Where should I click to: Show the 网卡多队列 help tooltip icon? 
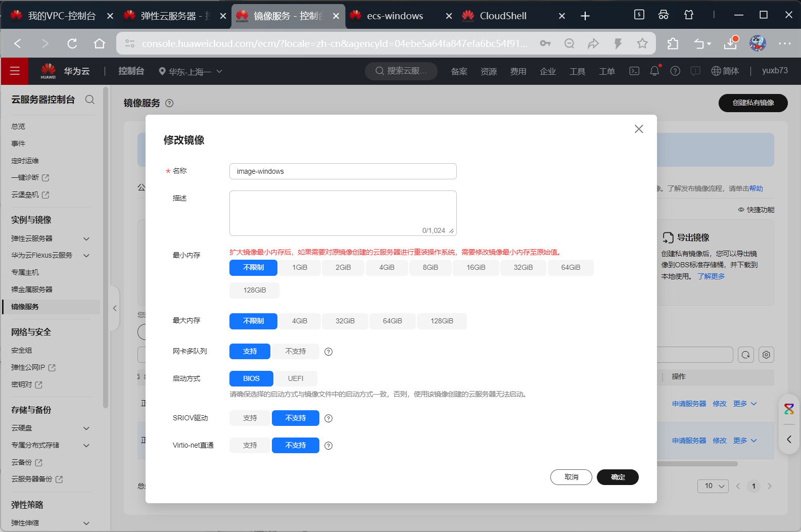coord(328,352)
